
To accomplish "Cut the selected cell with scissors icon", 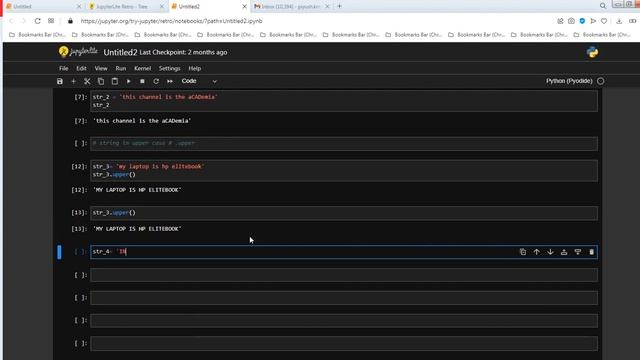I will (87, 81).
